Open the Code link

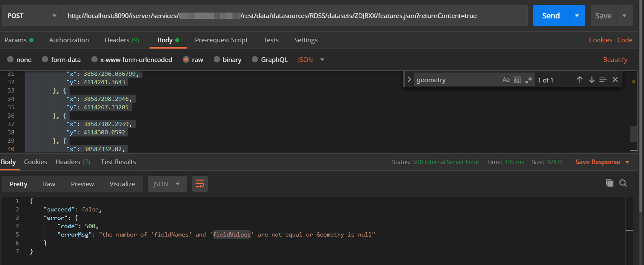625,40
